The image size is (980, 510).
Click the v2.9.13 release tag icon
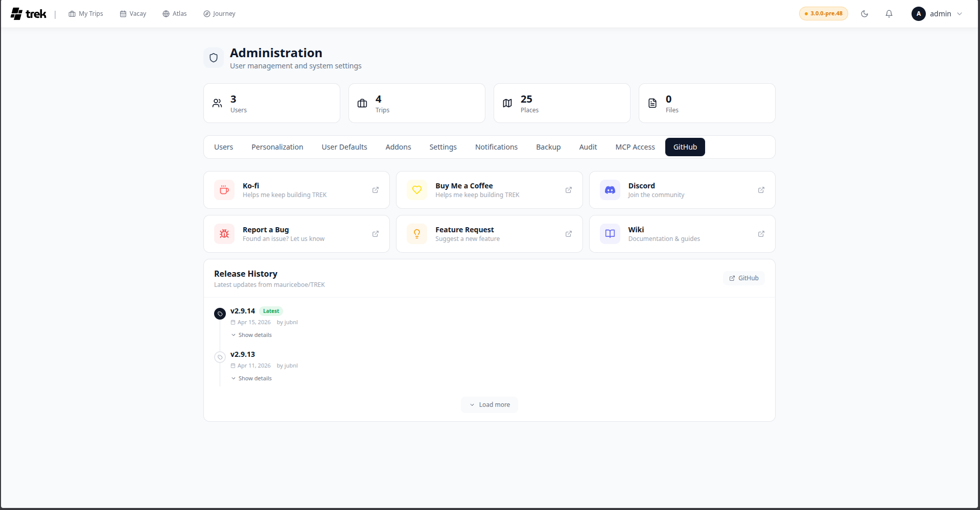tap(220, 357)
